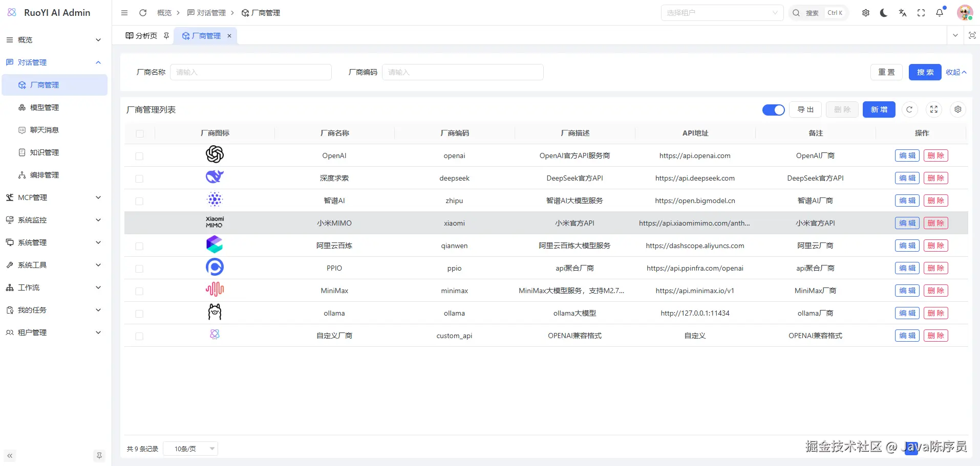Click the 智谱AI vendor logo
980x466 pixels.
coord(215,199)
